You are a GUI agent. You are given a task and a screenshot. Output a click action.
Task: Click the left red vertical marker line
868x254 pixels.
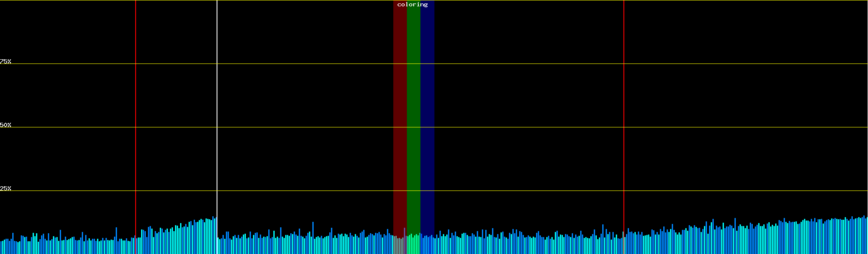[x=136, y=106]
